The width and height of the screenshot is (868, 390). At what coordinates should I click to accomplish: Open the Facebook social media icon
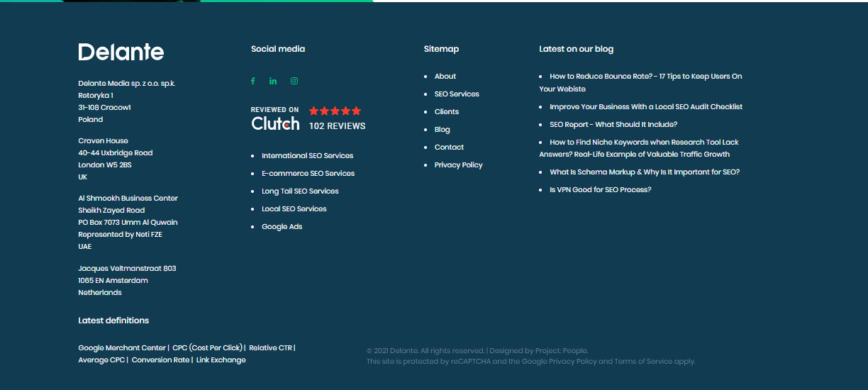tap(252, 81)
